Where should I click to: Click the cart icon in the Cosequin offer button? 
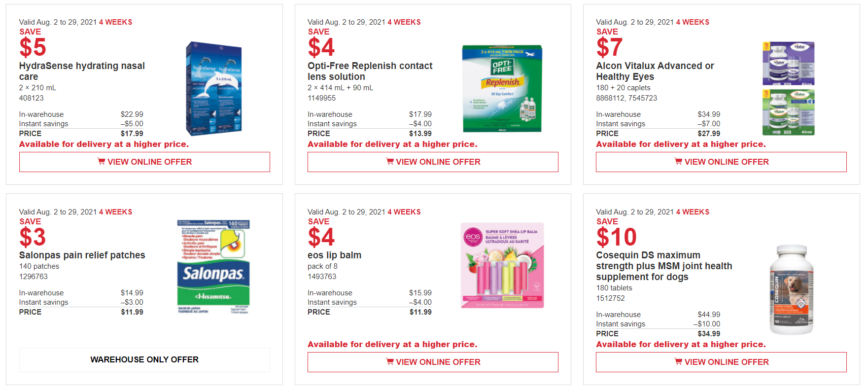(x=678, y=361)
